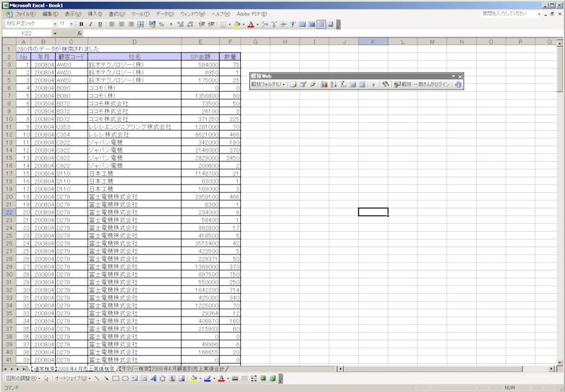Insert a Text Box

tap(134, 379)
